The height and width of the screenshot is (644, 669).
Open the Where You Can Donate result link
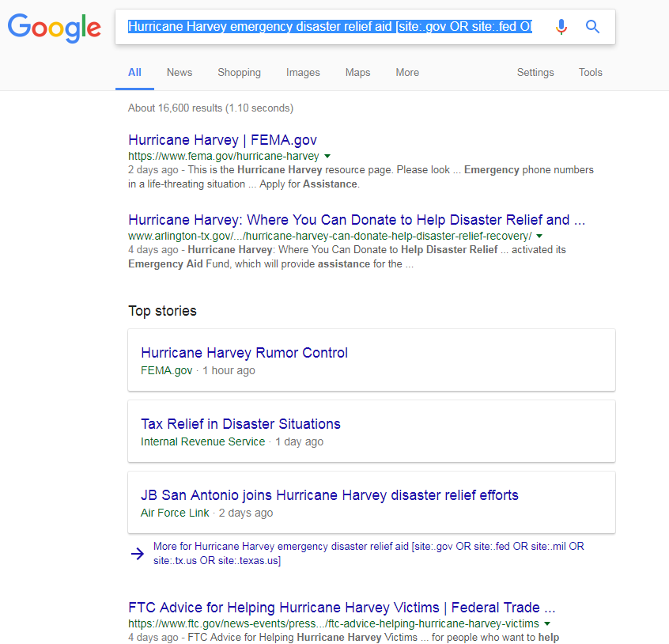click(x=357, y=220)
